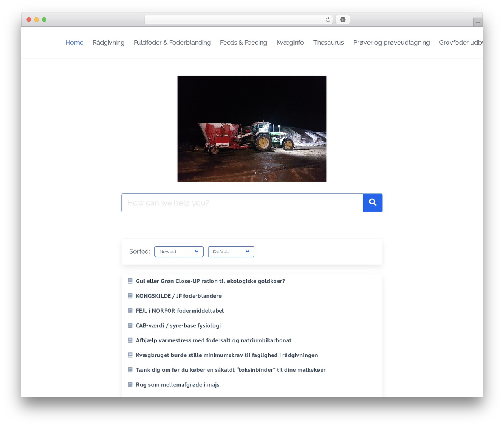Viewport: 504px width, 427px height.
Task: Open the KvægInfo menu item
Action: 290,43
